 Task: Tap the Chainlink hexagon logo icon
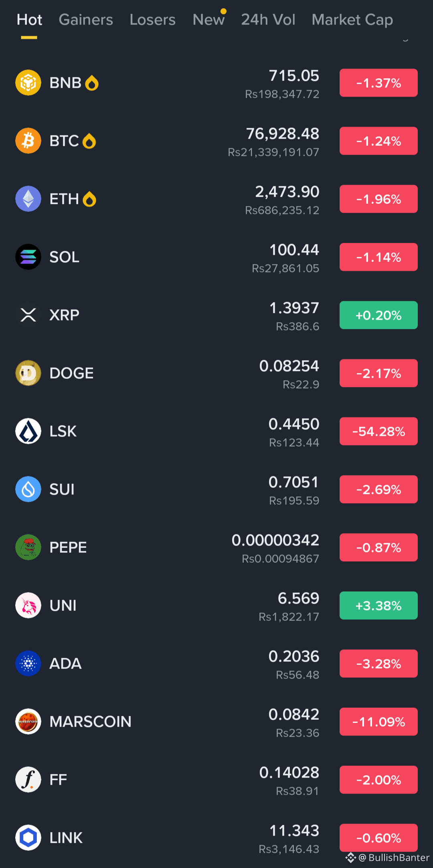coord(28,838)
